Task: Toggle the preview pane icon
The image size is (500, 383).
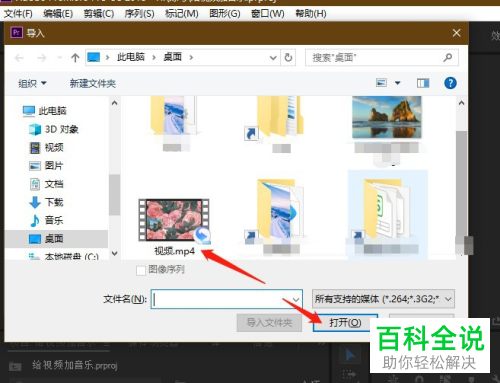Action: 423,83
